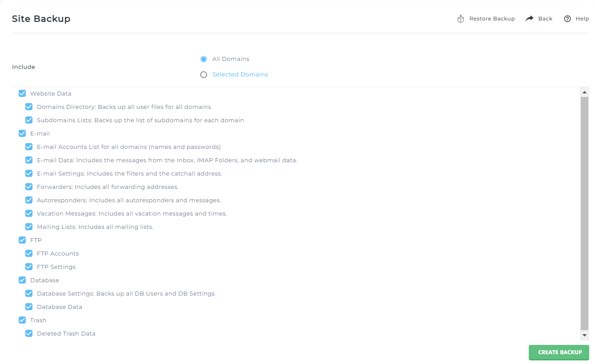The height and width of the screenshot is (364, 595).
Task: Click the Restore Backup box icon
Action: (x=461, y=19)
